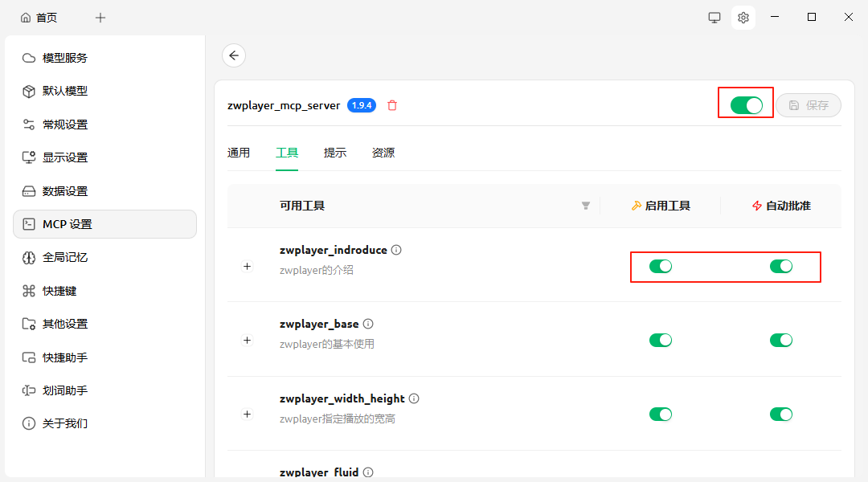Image resolution: width=868 pixels, height=482 pixels.
Task: Toggle the zwplayer_mcp_server main enable switch
Action: pyautogui.click(x=746, y=105)
